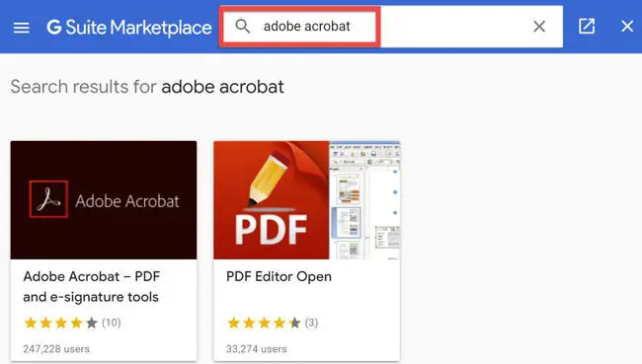Select the Adobe Acrobat – PDF and e-signature tools title
This screenshot has height=364, width=642.
(x=92, y=286)
